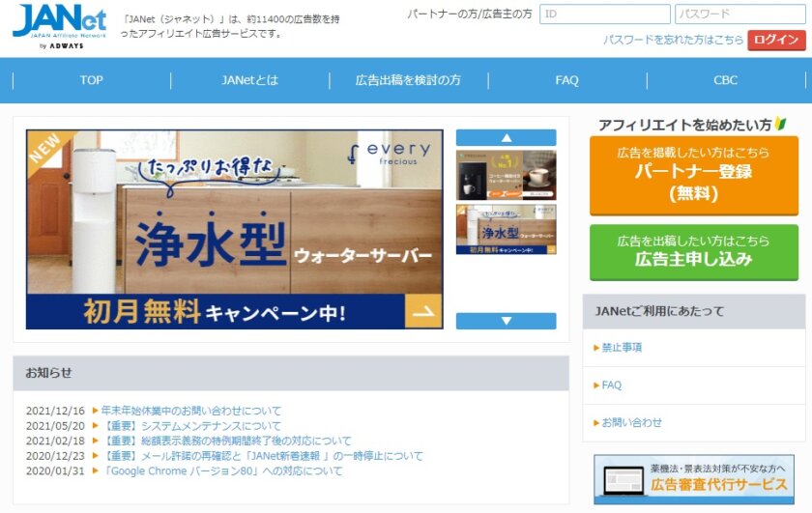The height and width of the screenshot is (513, 812).
Task: Click the 広告審査代行サービス banner
Action: click(694, 479)
